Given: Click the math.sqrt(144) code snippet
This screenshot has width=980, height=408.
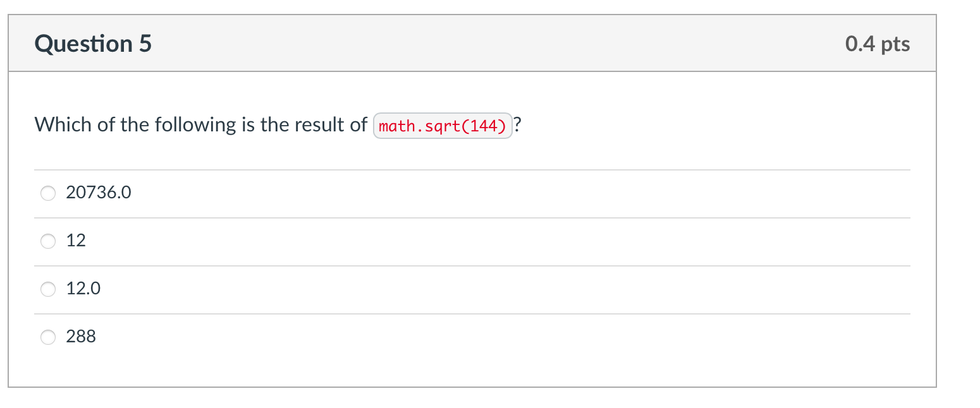Looking at the screenshot, I should 443,126.
